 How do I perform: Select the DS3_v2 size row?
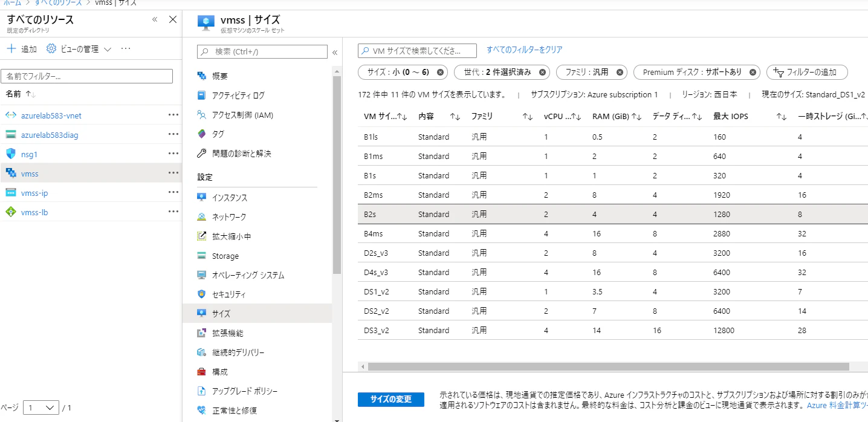613,330
